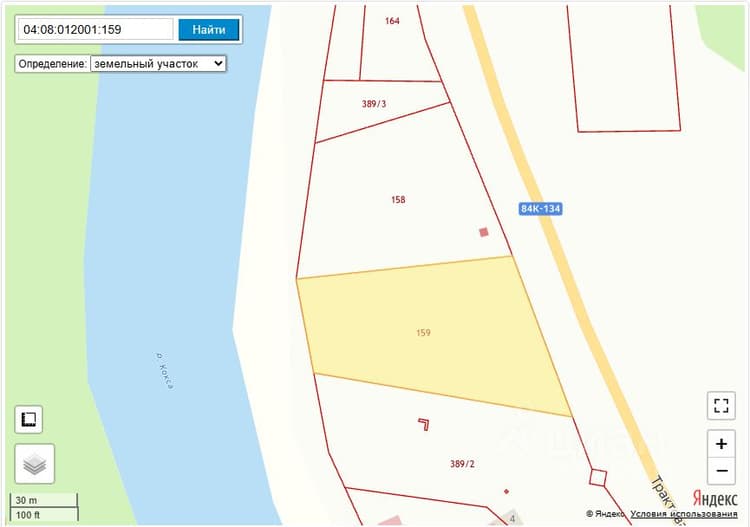This screenshot has height=527, width=750.
Task: Click the Определение label
Action: click(53, 64)
